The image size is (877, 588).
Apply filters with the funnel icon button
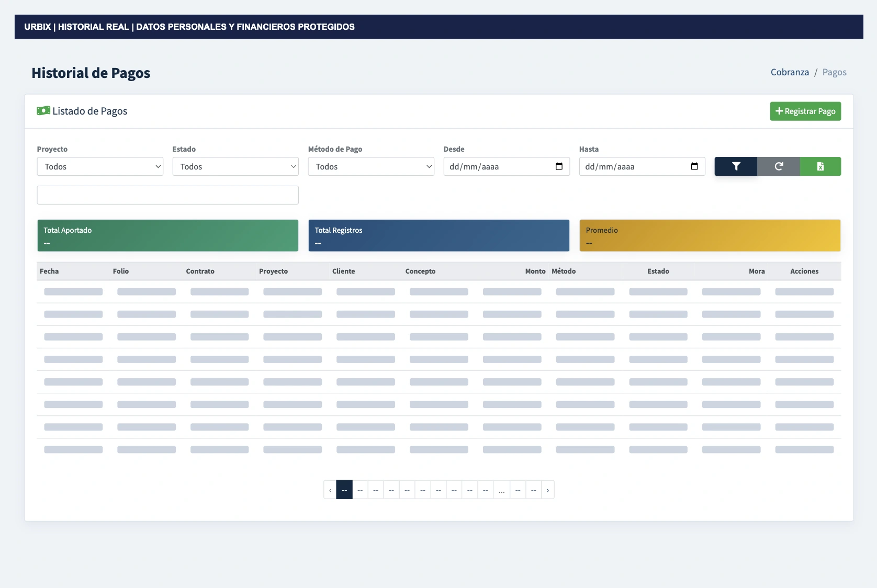(736, 166)
